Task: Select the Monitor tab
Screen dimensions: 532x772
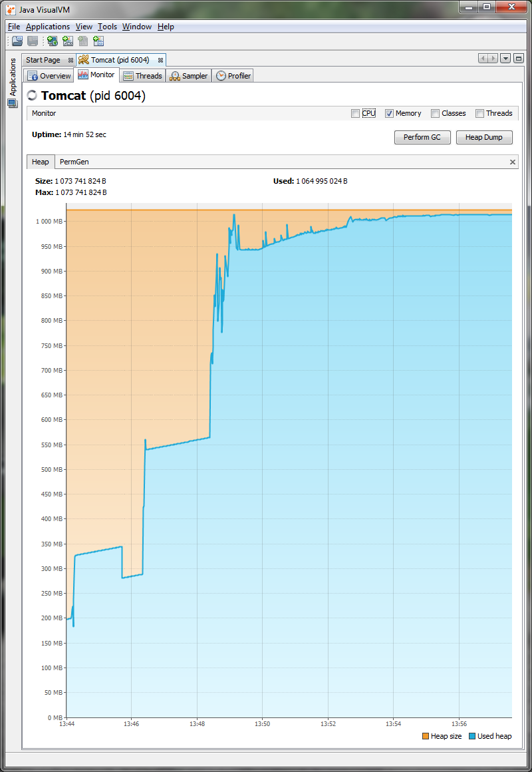Action: tap(96, 75)
